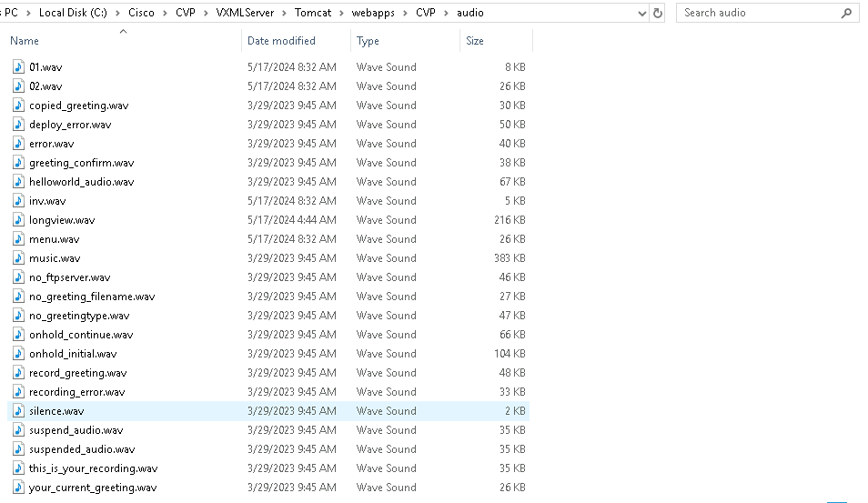Click the wave icon beside music.wav

[19, 258]
